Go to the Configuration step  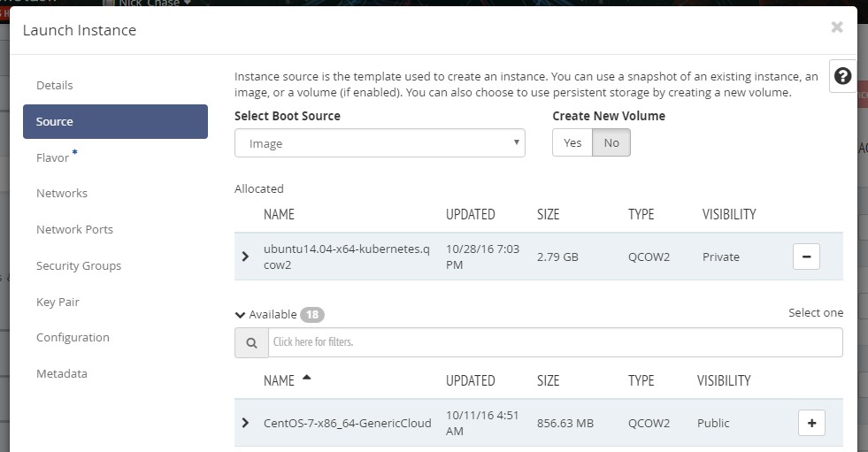pos(73,338)
